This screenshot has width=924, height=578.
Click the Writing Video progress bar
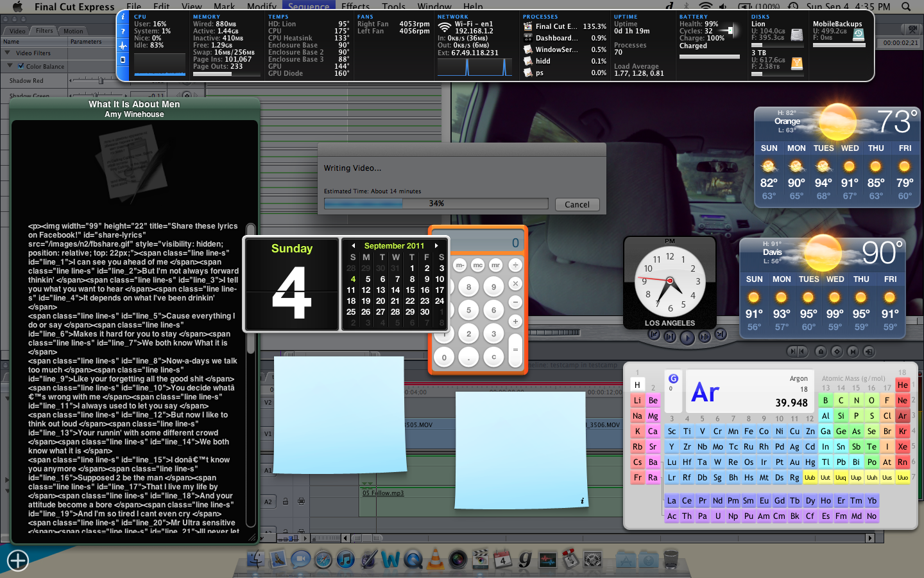(x=436, y=204)
